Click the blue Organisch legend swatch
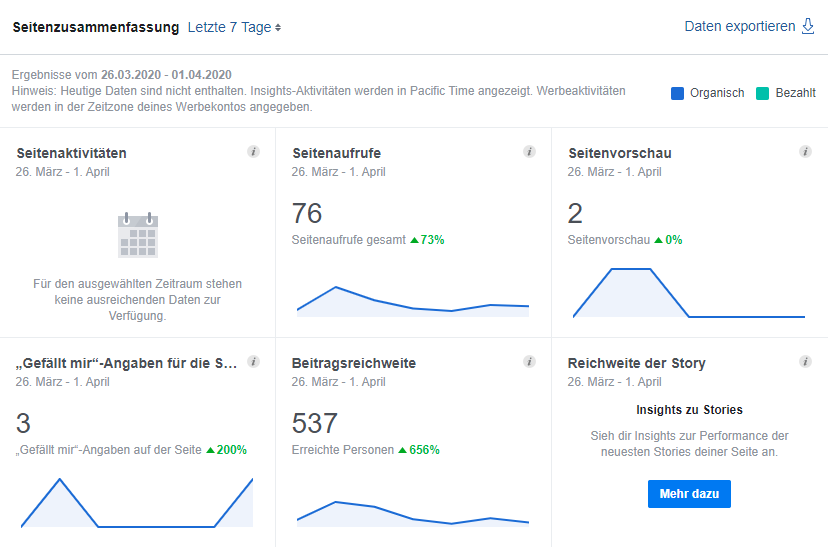Viewport: 828px width, 547px height. [677, 93]
